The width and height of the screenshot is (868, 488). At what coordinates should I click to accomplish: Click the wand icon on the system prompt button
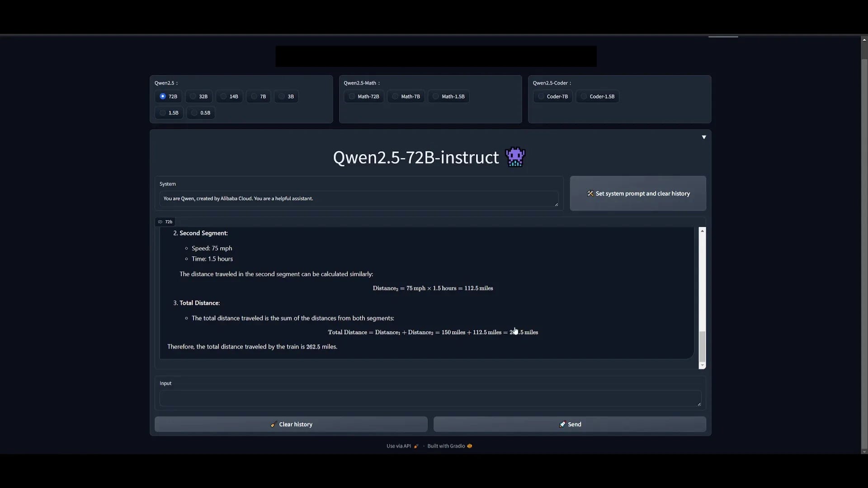coord(590,193)
